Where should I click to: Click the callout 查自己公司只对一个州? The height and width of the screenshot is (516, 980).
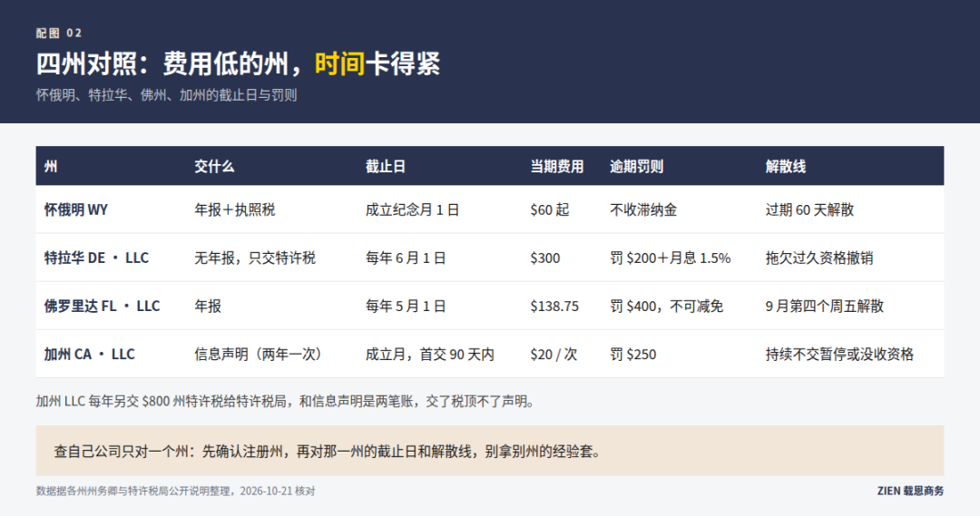(489, 451)
